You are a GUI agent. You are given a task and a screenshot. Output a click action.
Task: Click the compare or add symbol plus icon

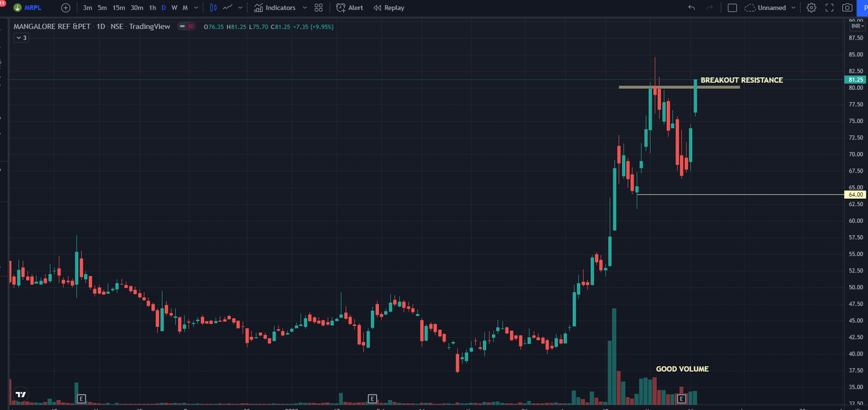[66, 7]
